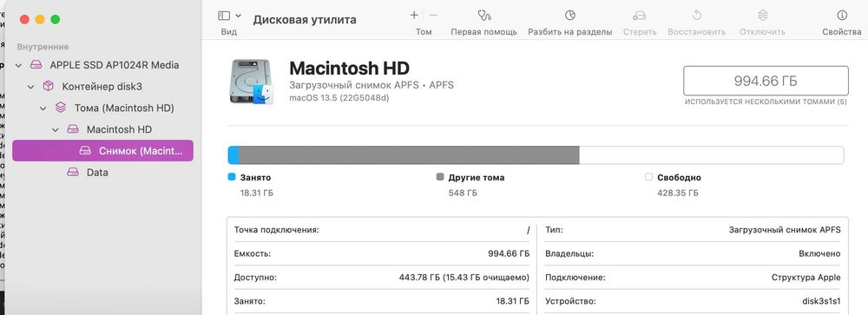Click the sidebar View icon
Screen dimensions: 868x315
pyautogui.click(x=224, y=16)
